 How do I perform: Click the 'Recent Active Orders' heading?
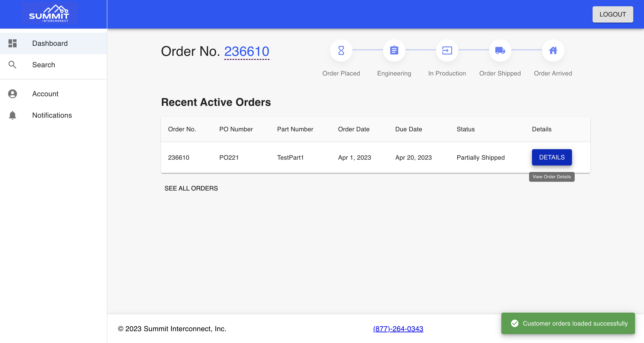tap(216, 102)
